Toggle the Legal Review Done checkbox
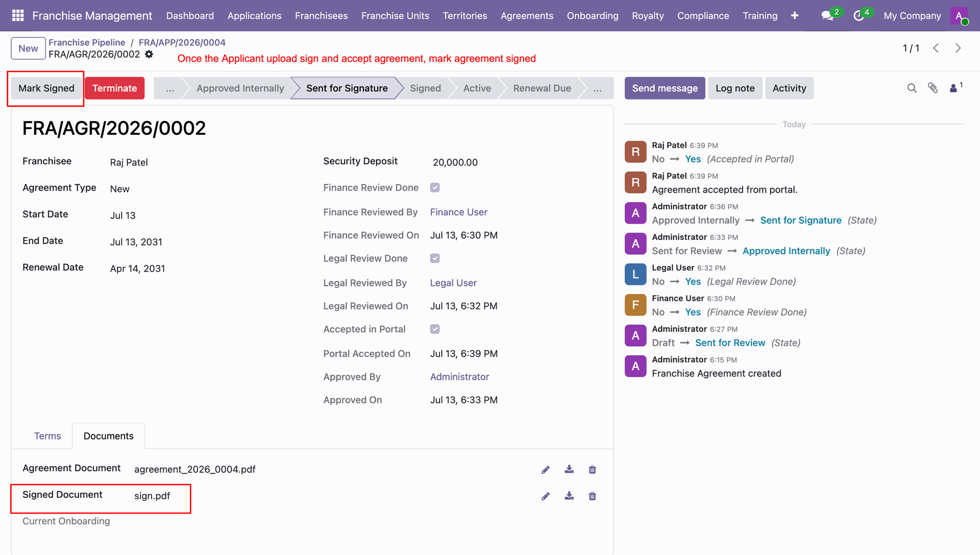Viewport: 980px width, 555px height. (435, 258)
